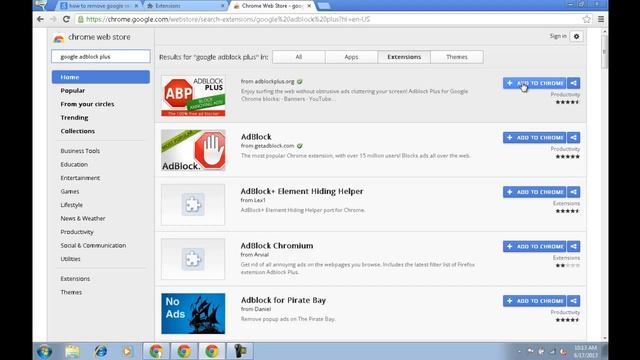Browse the Games category

click(x=70, y=191)
